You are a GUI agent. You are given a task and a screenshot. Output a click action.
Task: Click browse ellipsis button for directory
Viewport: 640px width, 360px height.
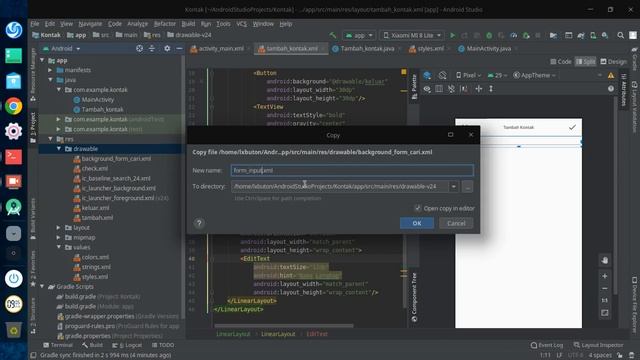[467, 187]
